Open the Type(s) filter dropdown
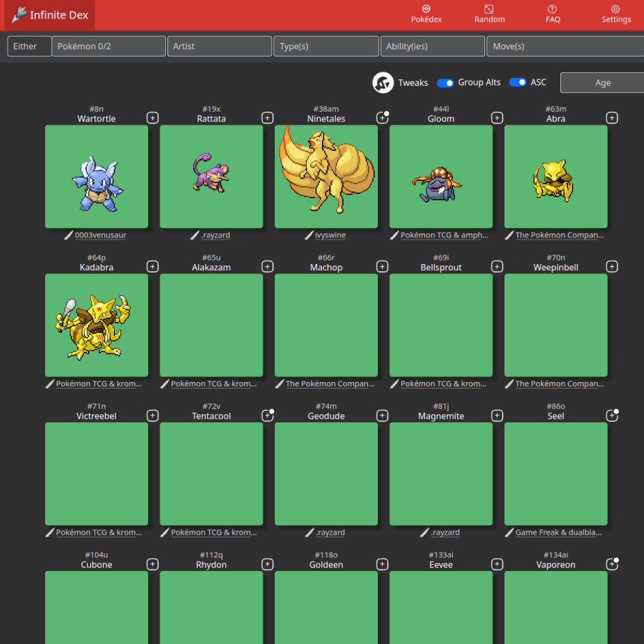 coord(326,46)
